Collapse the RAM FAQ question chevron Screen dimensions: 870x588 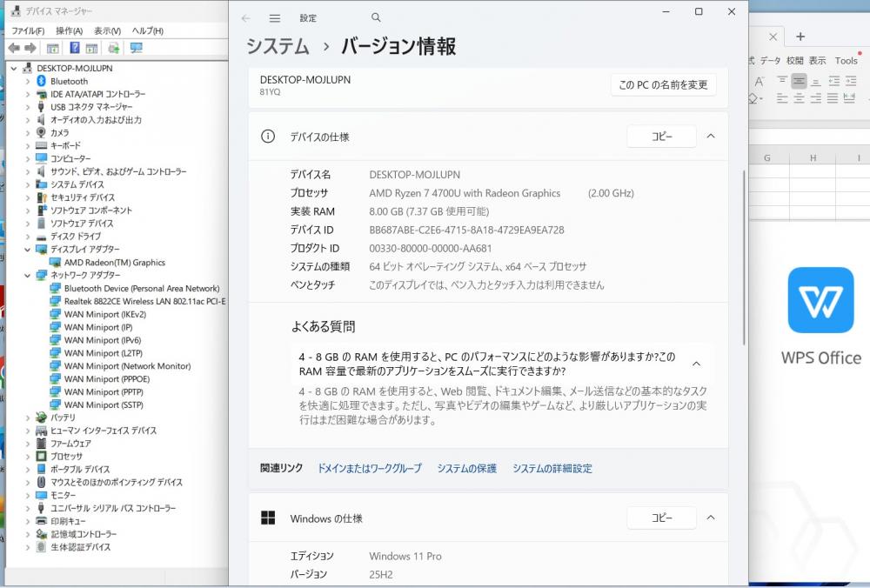[x=696, y=364]
